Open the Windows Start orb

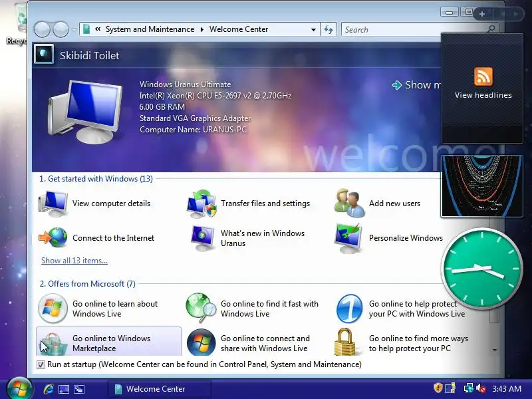(20, 388)
